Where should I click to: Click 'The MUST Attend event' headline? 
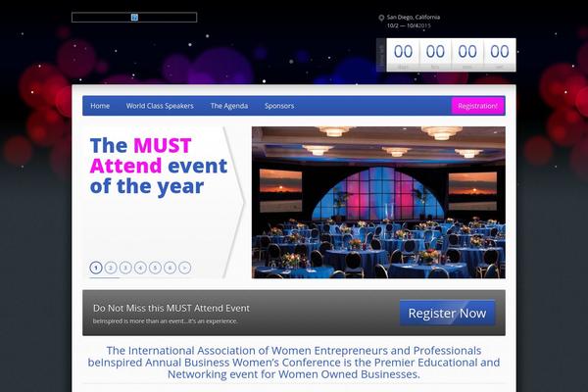click(x=159, y=166)
